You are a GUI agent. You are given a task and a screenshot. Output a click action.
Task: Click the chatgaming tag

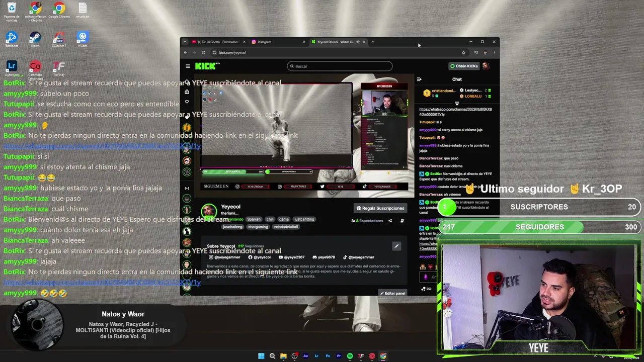pos(258,227)
